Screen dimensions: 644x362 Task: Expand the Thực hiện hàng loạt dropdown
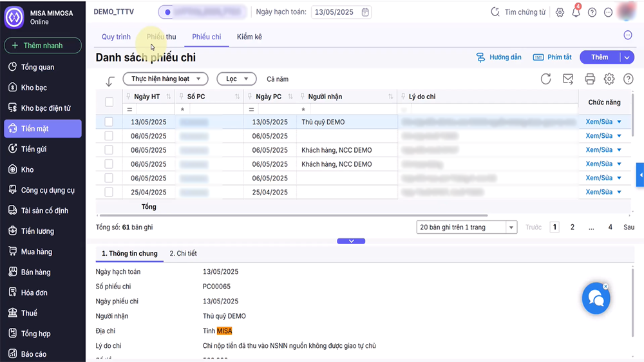pos(166,79)
